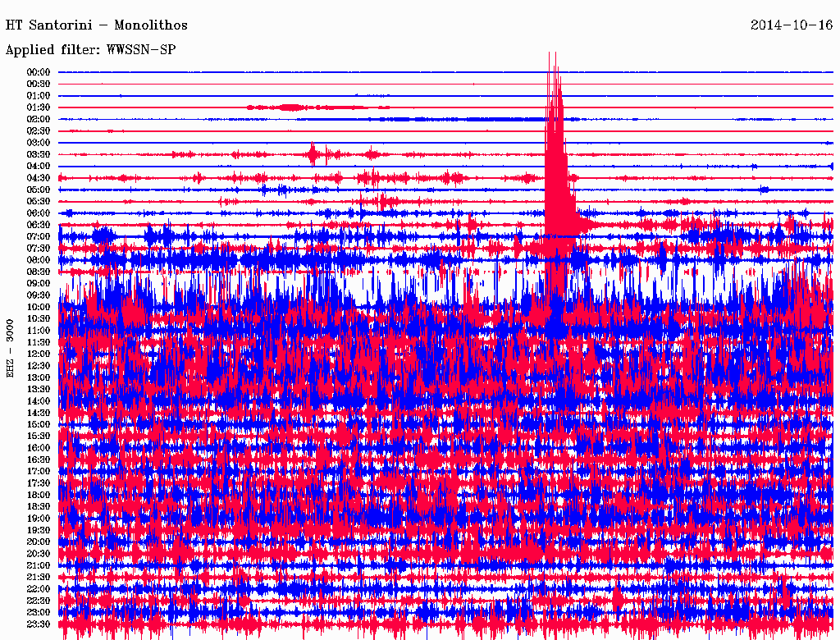Click the '07:00' time label
The width and height of the screenshot is (840, 640).
coord(39,236)
